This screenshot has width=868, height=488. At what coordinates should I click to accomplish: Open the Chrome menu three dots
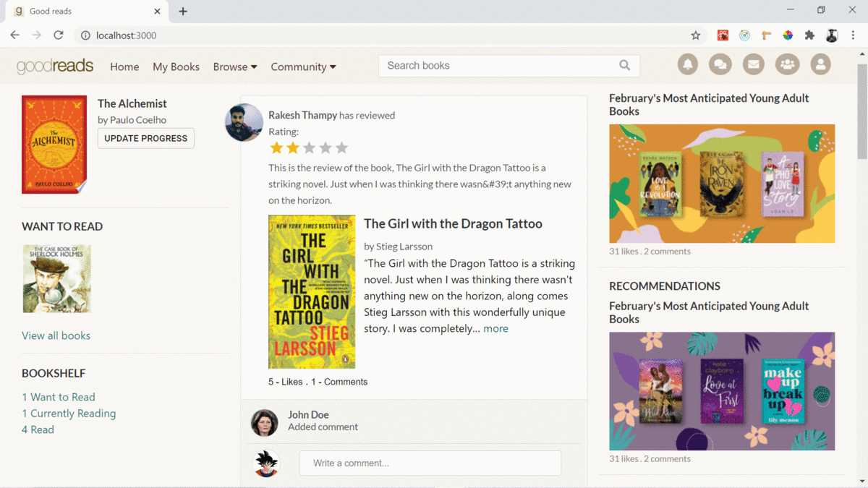(854, 35)
